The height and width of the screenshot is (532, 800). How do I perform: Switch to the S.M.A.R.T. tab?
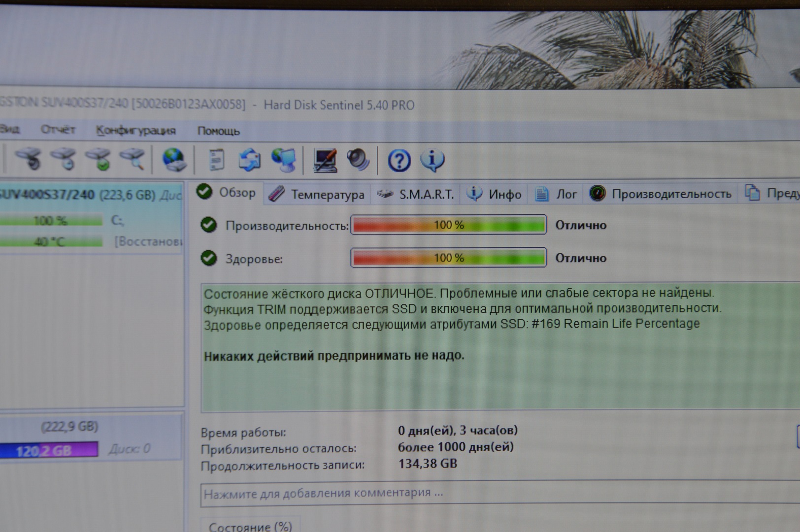[417, 195]
